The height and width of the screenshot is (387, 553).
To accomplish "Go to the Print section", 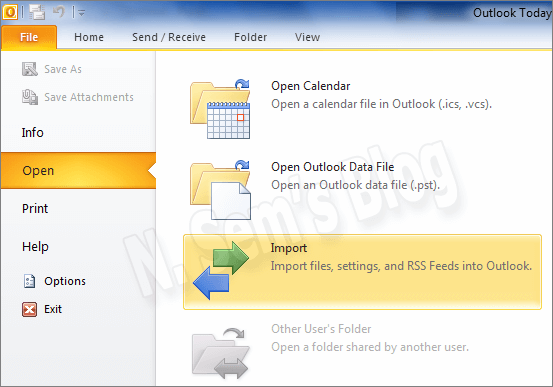I will [35, 208].
